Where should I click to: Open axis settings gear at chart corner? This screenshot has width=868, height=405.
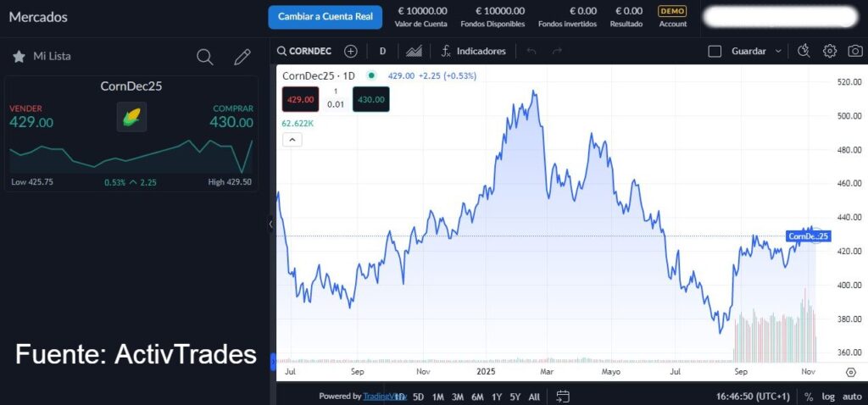(x=851, y=372)
